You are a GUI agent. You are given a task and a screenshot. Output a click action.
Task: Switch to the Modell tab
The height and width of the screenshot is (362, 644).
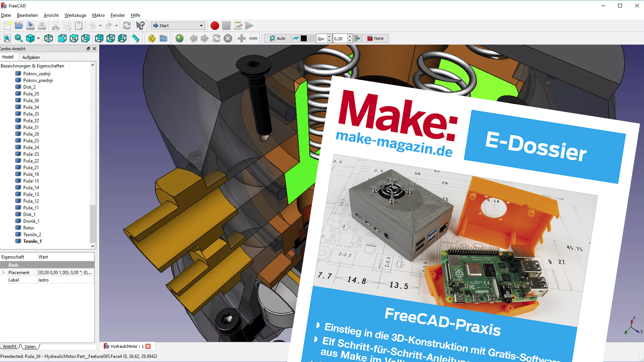(8, 57)
